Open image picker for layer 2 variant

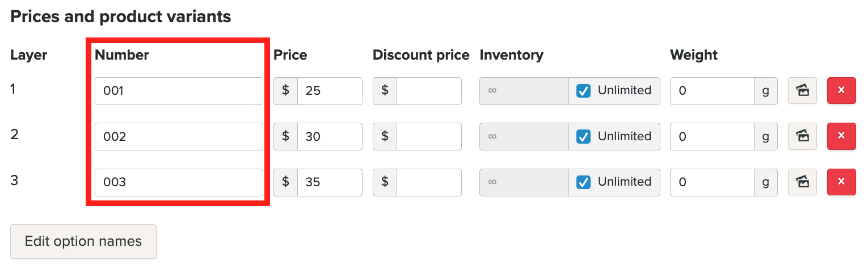point(802,136)
